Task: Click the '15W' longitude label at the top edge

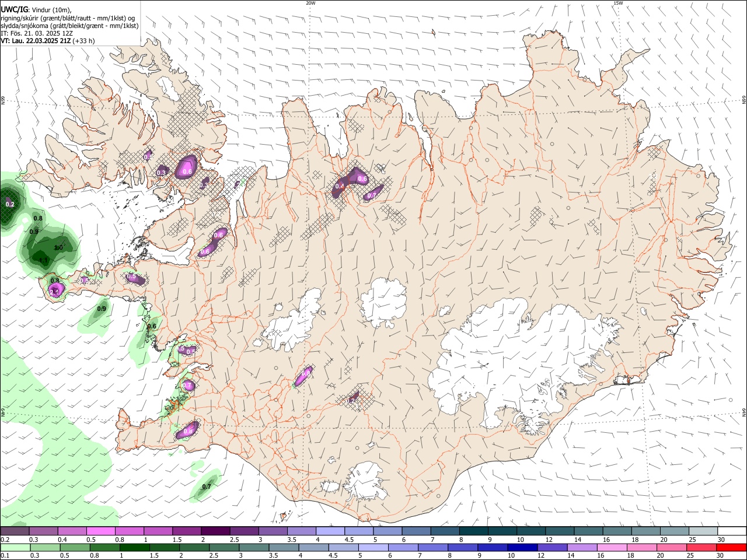Action: point(618,3)
